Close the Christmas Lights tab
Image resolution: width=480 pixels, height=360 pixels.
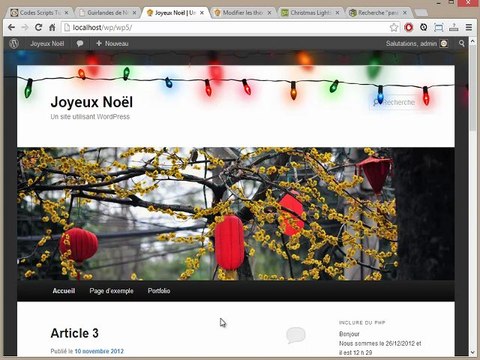click(337, 13)
